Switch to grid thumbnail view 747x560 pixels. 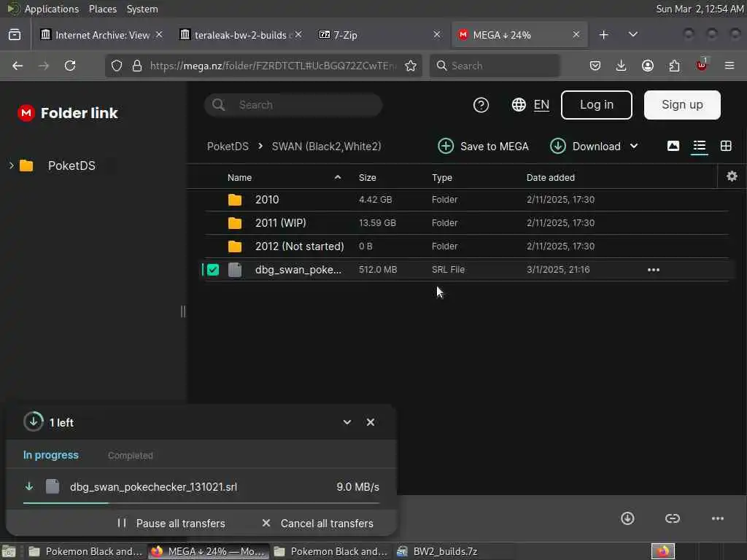pyautogui.click(x=726, y=146)
